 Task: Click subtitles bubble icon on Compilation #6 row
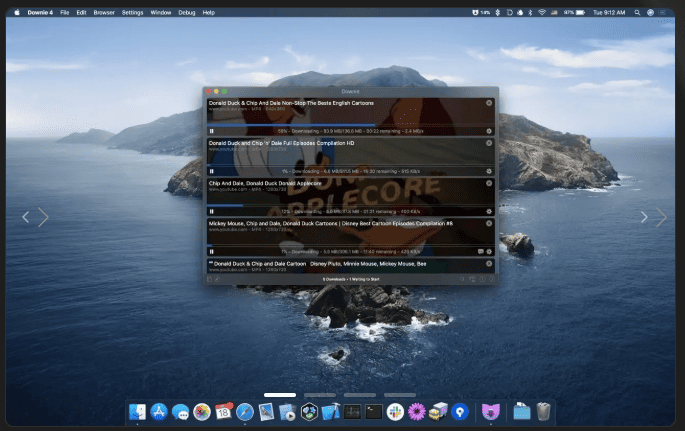[481, 252]
